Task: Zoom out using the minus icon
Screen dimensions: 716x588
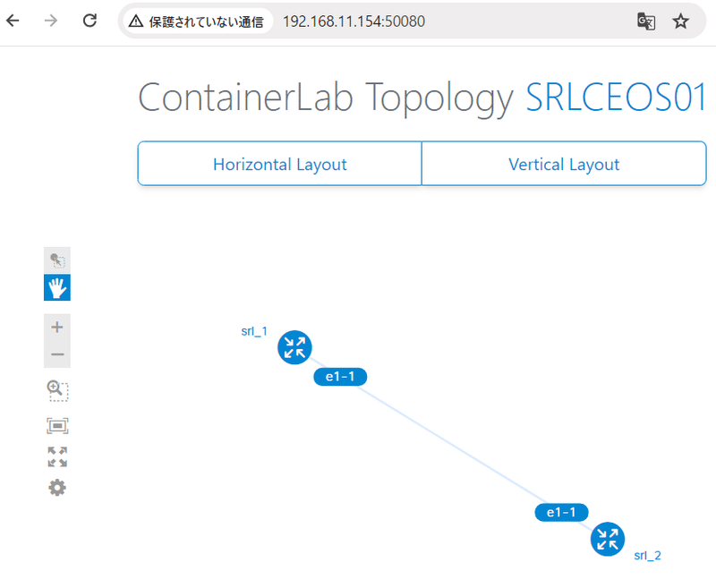Action: (56, 354)
